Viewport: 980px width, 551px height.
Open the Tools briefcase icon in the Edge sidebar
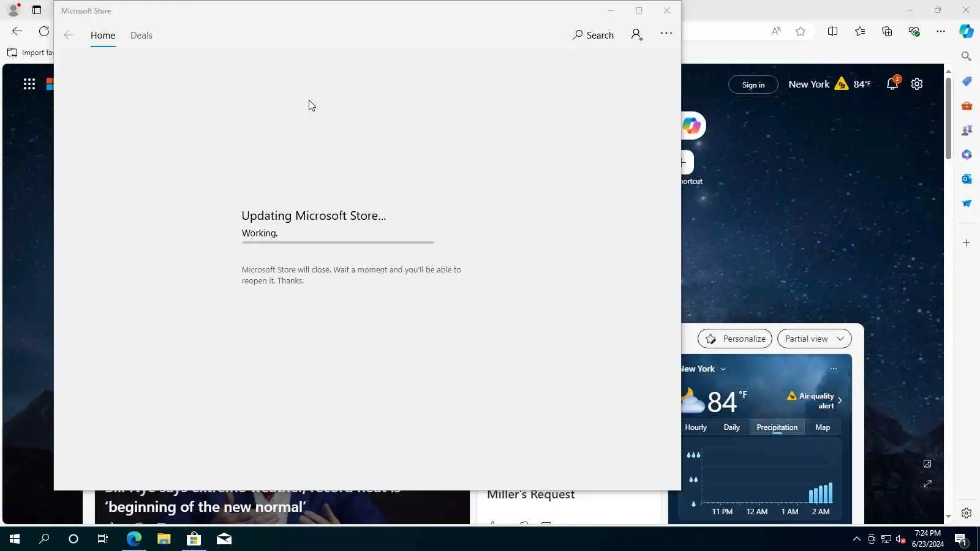[x=967, y=106]
